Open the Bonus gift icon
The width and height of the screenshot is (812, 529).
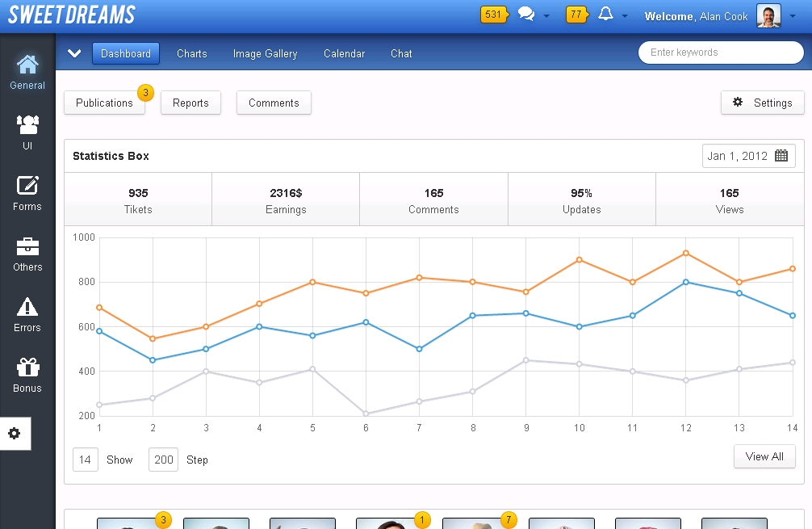(x=27, y=367)
